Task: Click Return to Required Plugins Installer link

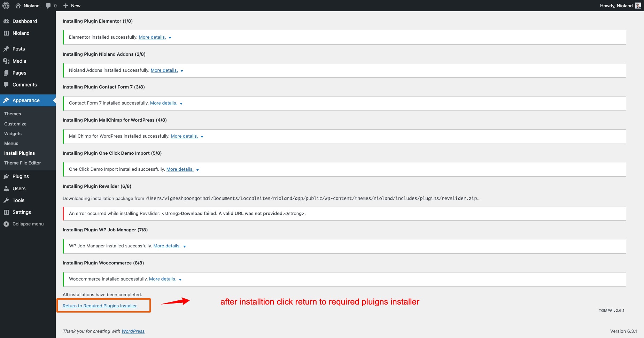Action: pyautogui.click(x=100, y=306)
